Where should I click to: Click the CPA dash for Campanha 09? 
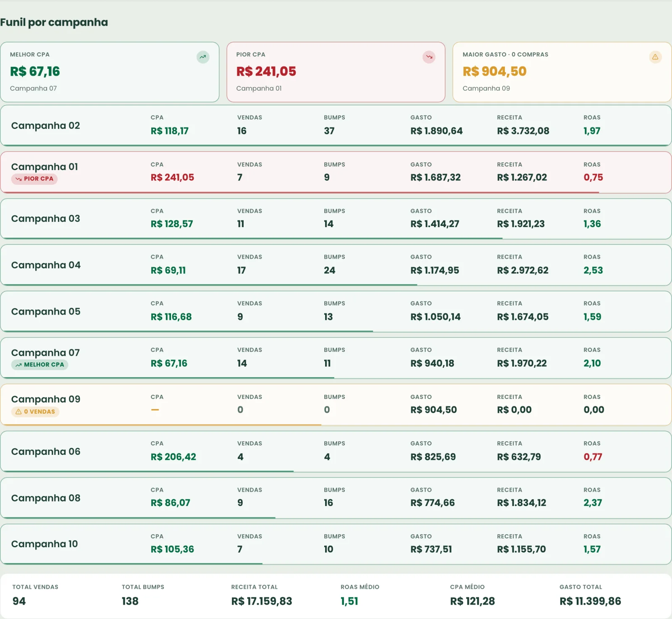(x=155, y=410)
